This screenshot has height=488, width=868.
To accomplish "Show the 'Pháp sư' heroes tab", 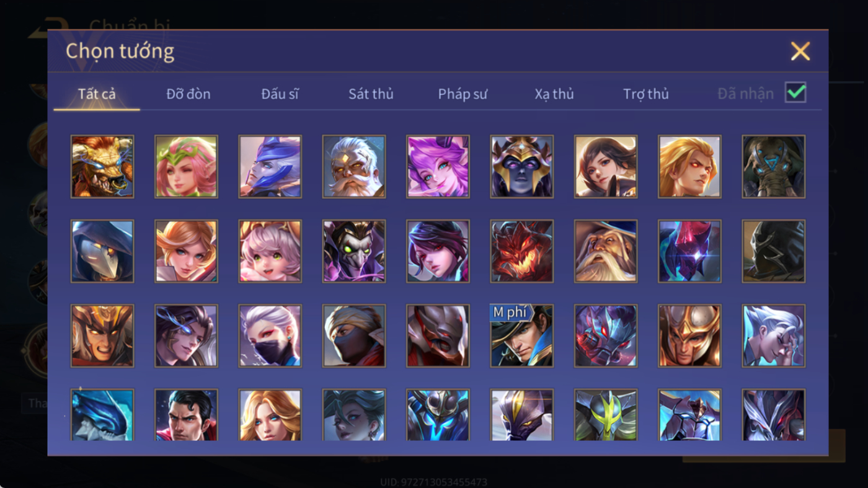I will point(463,94).
